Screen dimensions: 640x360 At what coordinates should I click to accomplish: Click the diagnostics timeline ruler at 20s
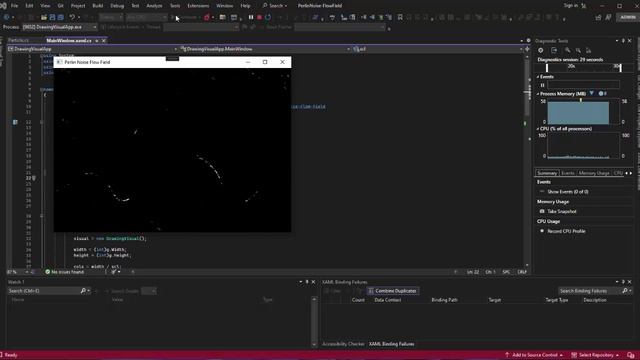click(571, 66)
